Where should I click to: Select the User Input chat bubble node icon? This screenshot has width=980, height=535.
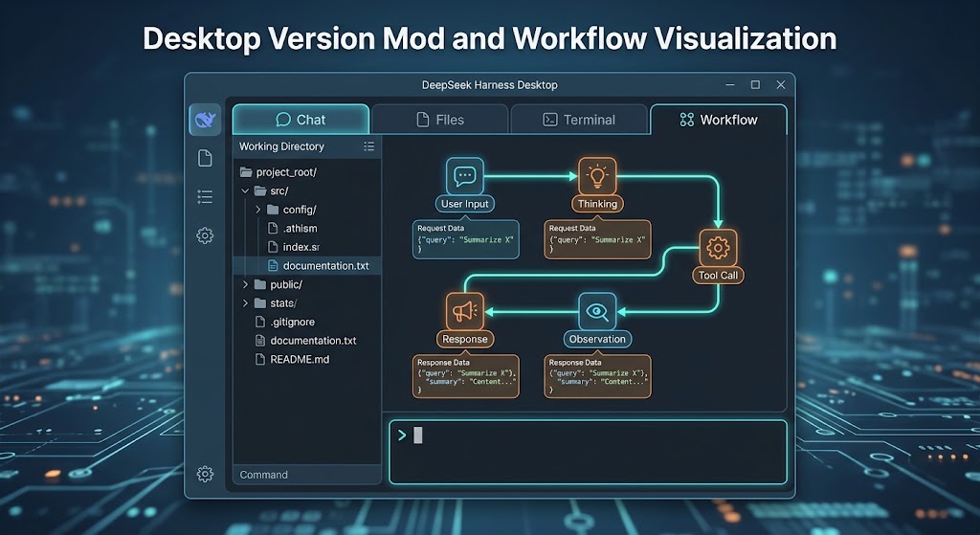click(464, 176)
